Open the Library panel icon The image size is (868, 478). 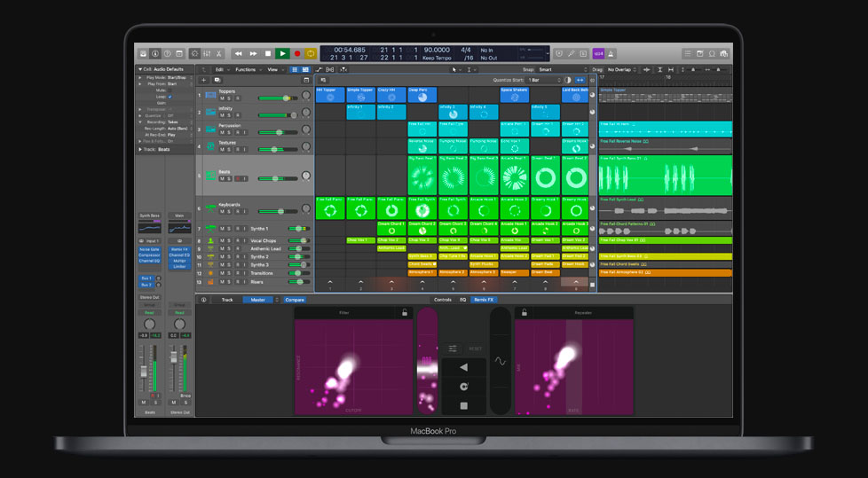[144, 54]
